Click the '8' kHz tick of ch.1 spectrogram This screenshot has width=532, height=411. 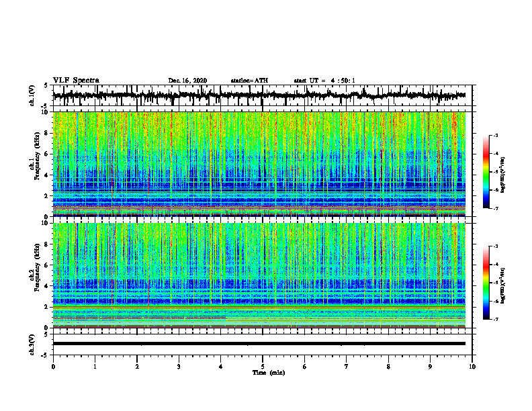(x=47, y=133)
